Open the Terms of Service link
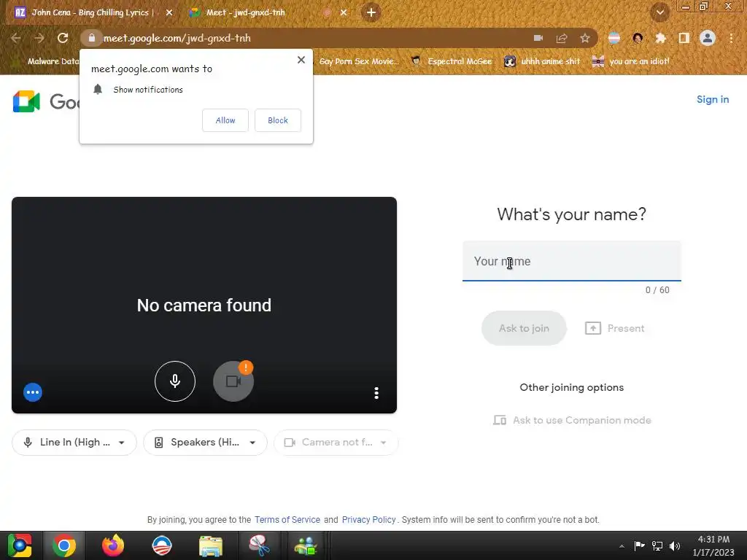The width and height of the screenshot is (747, 560). (287, 519)
